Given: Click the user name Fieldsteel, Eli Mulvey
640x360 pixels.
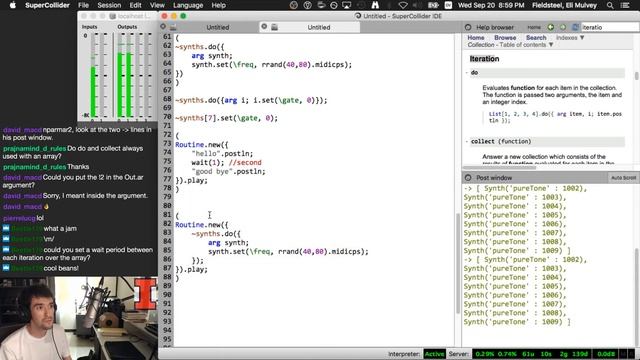Looking at the screenshot, I should click(564, 5).
